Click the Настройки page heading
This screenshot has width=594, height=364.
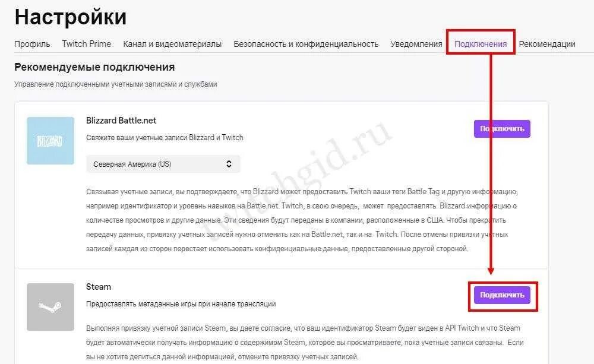[71, 17]
